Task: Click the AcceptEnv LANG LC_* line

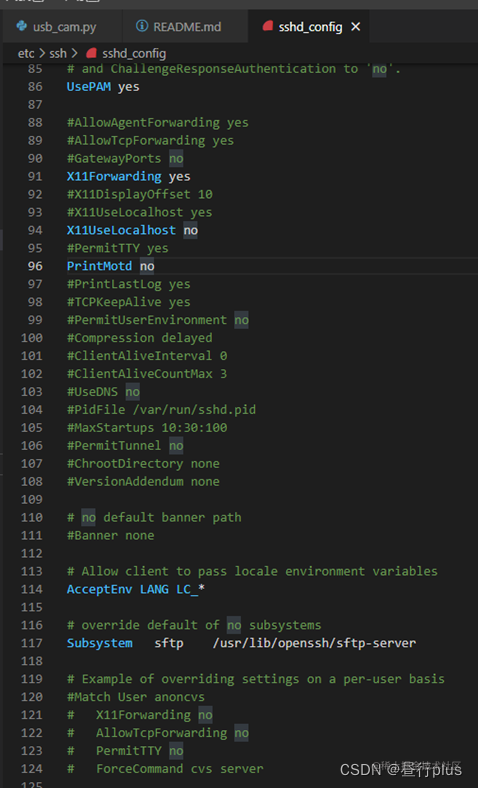Action: point(136,589)
